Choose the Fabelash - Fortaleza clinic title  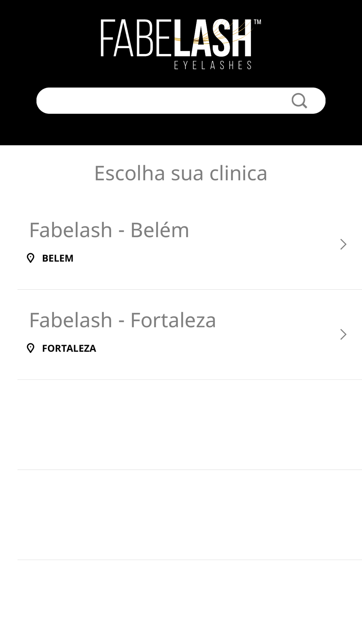point(122,320)
